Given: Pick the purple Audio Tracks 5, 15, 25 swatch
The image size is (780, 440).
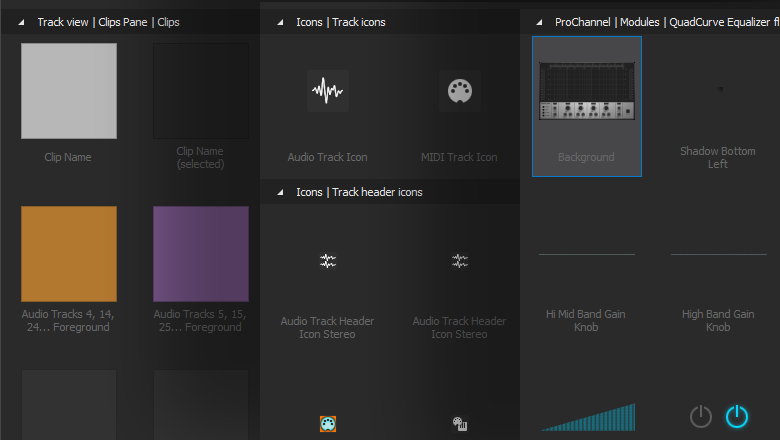Looking at the screenshot, I should click(x=200, y=253).
